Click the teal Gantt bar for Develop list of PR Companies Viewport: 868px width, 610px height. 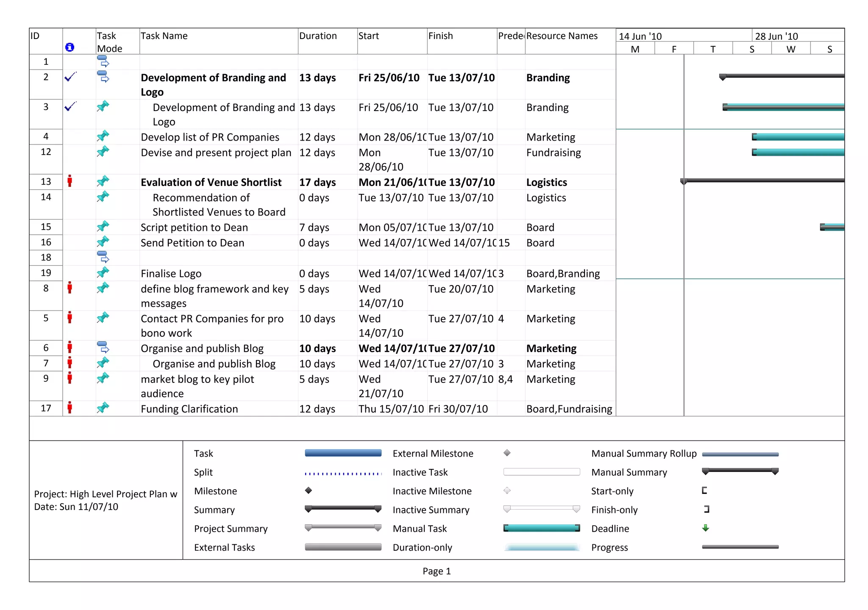coord(798,137)
